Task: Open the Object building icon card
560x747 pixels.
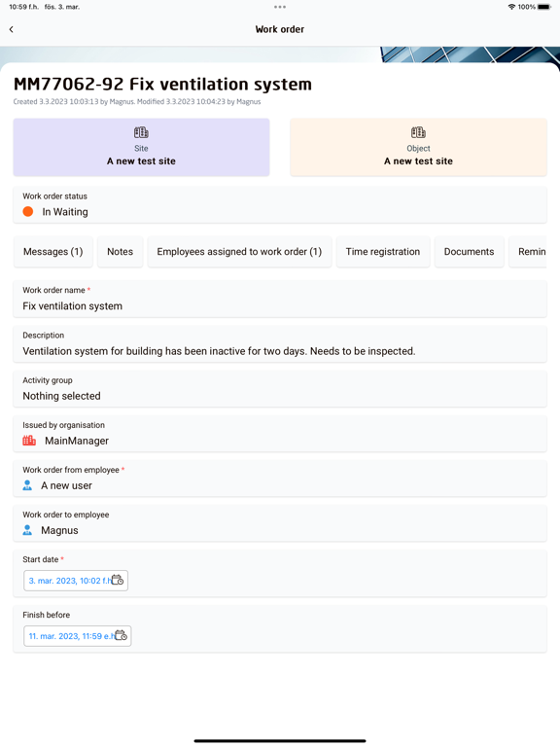Action: tap(418, 147)
